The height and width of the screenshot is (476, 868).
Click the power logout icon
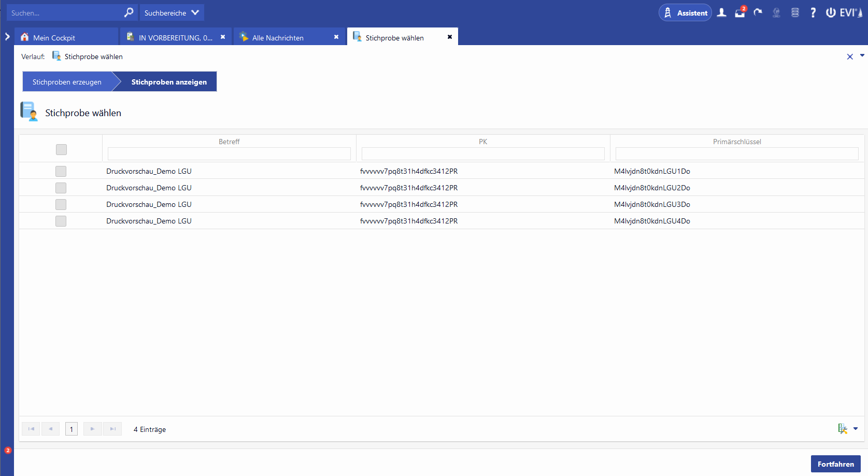click(x=831, y=13)
